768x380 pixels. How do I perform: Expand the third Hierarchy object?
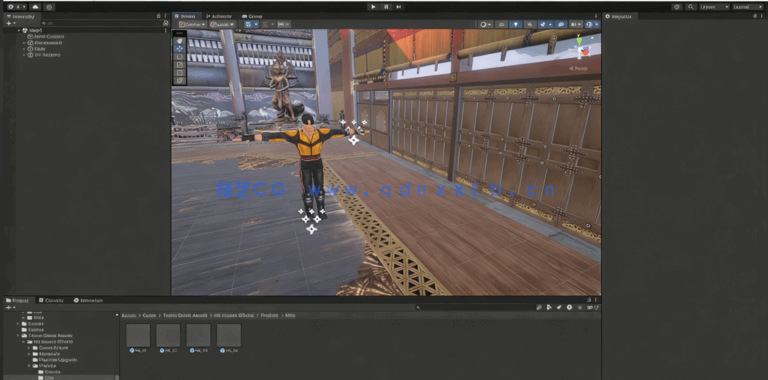pos(24,48)
